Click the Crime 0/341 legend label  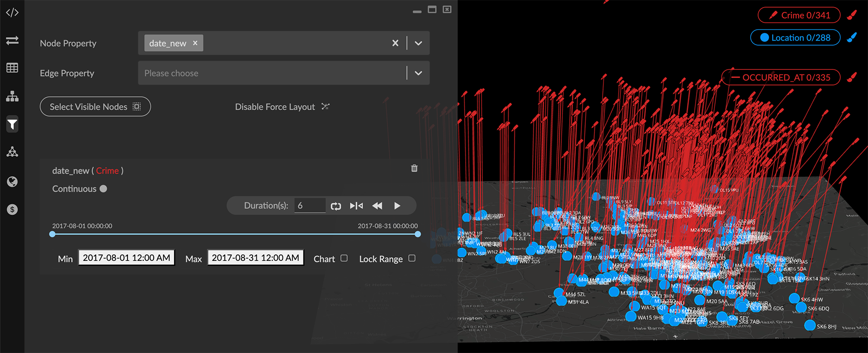(x=799, y=15)
